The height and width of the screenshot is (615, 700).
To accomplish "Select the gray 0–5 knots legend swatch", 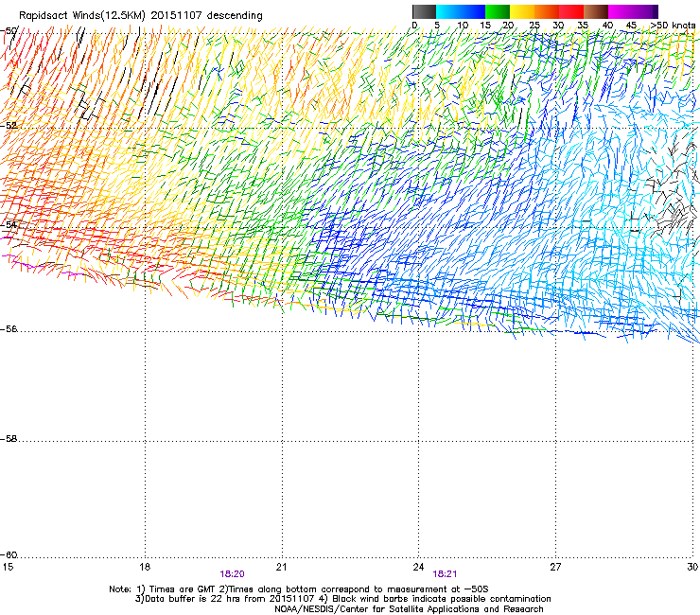I will [x=424, y=11].
